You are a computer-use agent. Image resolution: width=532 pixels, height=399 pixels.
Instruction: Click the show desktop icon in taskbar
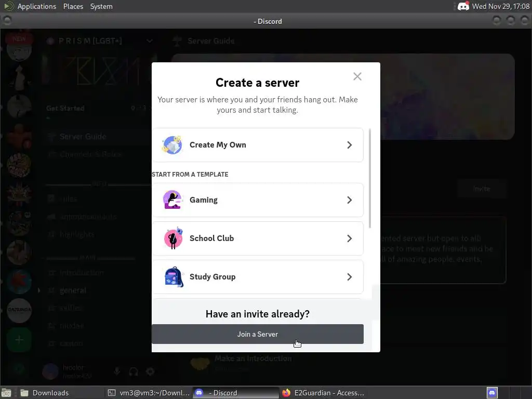[x=6, y=393]
